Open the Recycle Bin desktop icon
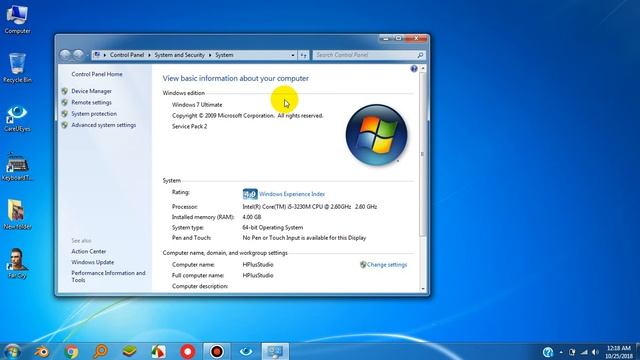 click(x=17, y=68)
